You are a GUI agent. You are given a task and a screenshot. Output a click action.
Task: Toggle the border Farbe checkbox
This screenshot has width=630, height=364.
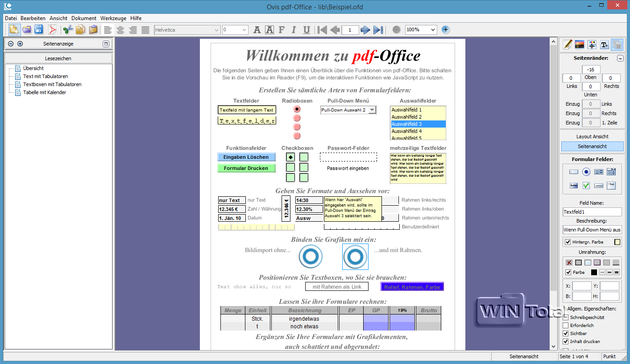click(568, 273)
